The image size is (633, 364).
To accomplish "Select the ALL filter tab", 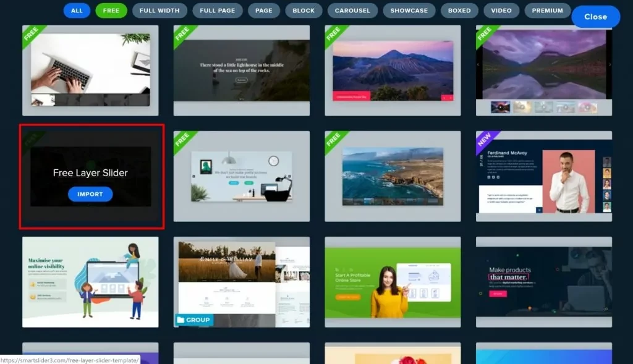I will [x=77, y=11].
